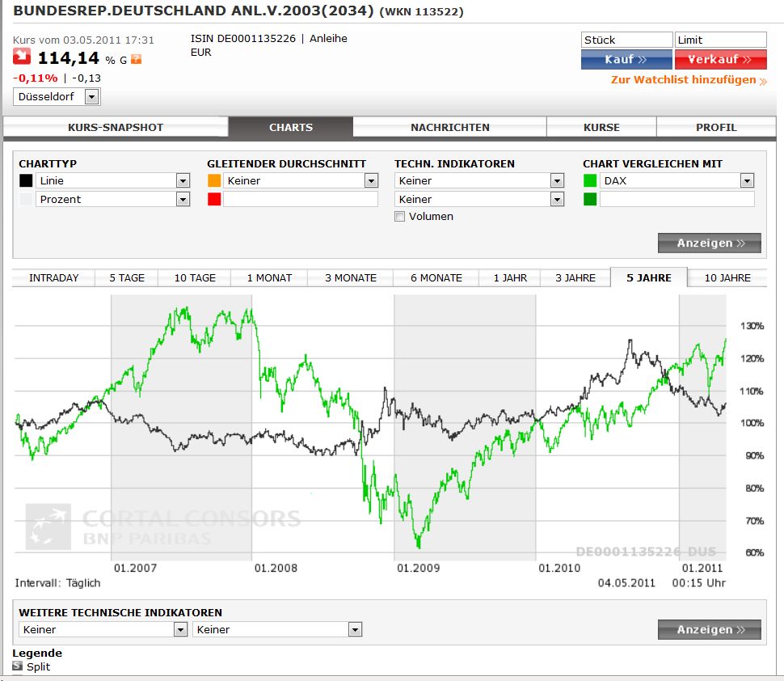Click the second chart comparison input field
This screenshot has height=681, width=784.
(x=677, y=199)
